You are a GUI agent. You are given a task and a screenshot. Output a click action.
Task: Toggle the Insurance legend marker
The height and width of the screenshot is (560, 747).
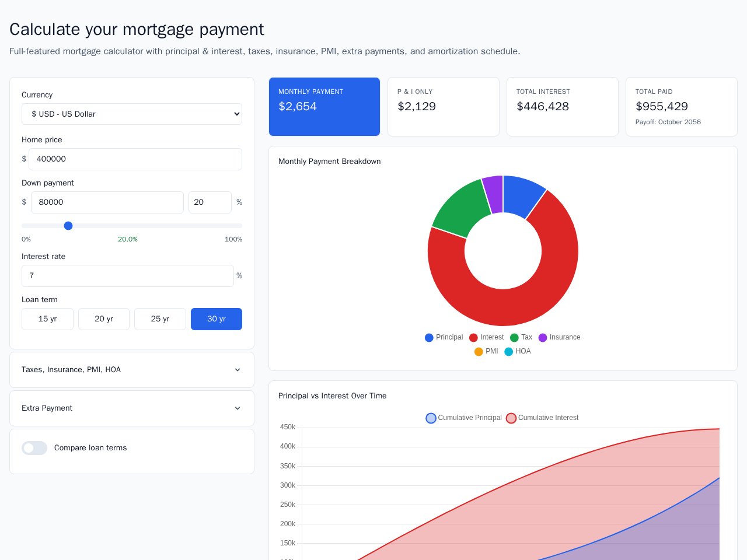543,338
